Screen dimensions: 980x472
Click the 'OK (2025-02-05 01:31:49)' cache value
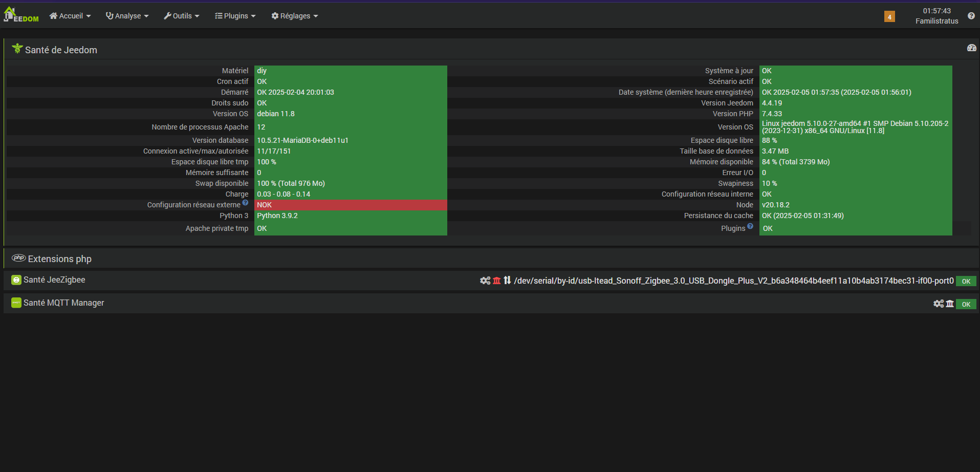pyautogui.click(x=803, y=216)
